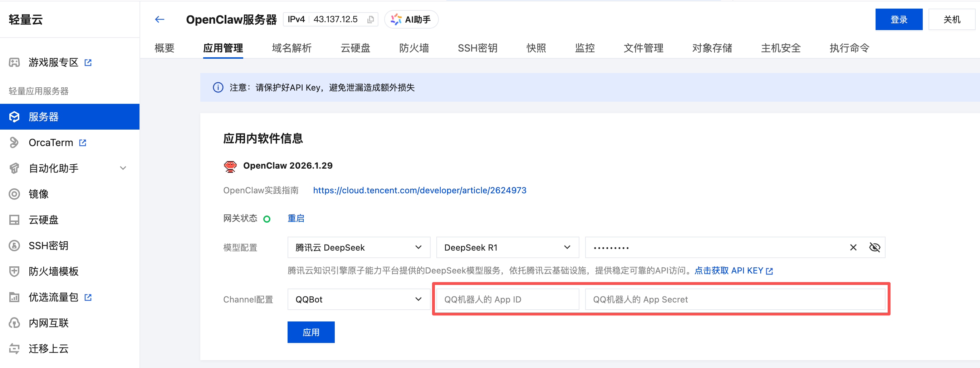The height and width of the screenshot is (368, 980).
Task: Switch to the 概要 tab
Action: click(x=164, y=48)
